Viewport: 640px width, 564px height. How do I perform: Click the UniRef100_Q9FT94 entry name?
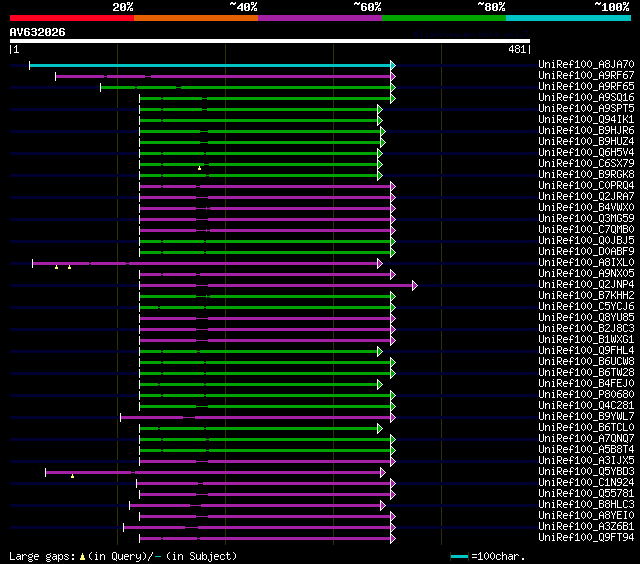[585, 538]
